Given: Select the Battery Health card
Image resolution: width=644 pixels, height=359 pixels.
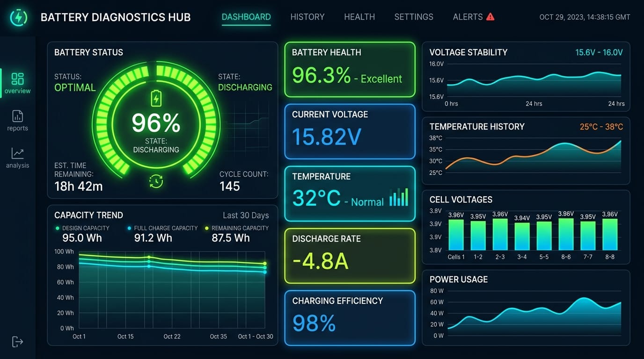Looking at the screenshot, I should point(350,70).
